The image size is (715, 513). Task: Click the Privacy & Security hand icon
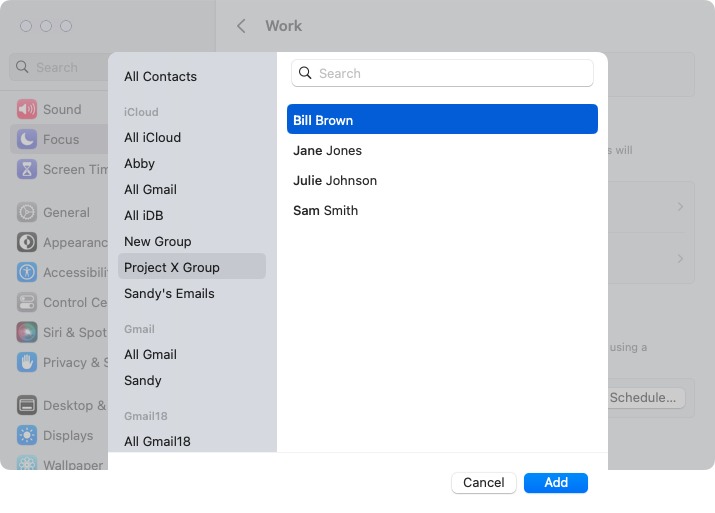click(27, 363)
